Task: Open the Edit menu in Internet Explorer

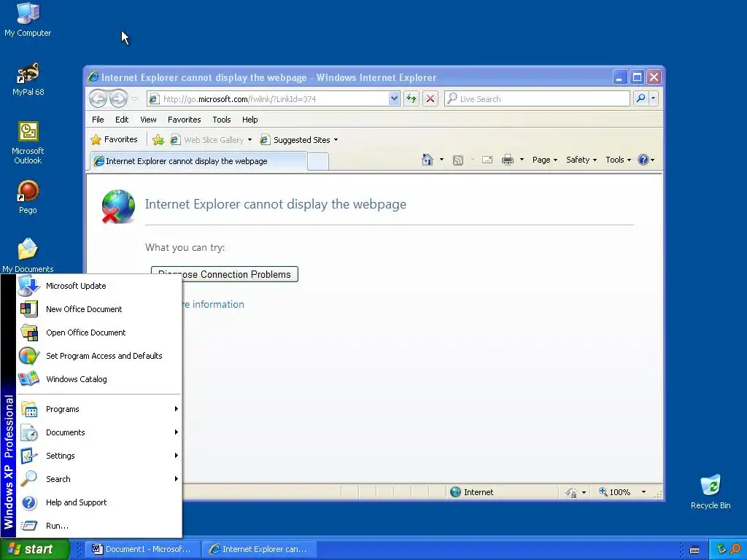Action: click(x=122, y=120)
